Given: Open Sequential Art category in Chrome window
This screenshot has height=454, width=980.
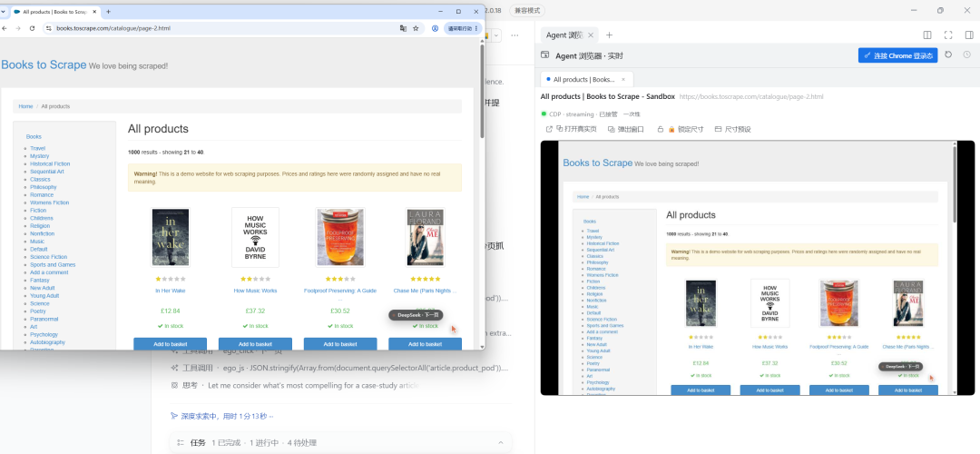Looking at the screenshot, I should [47, 172].
